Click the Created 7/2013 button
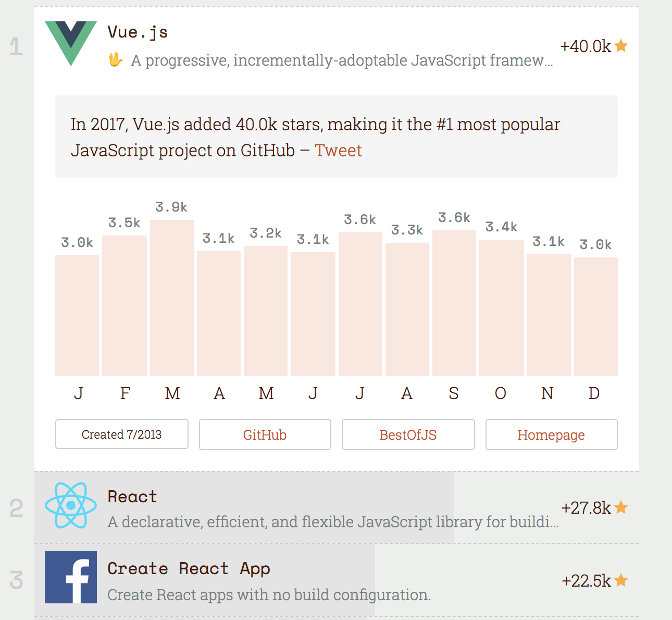672x620 pixels. [x=121, y=435]
